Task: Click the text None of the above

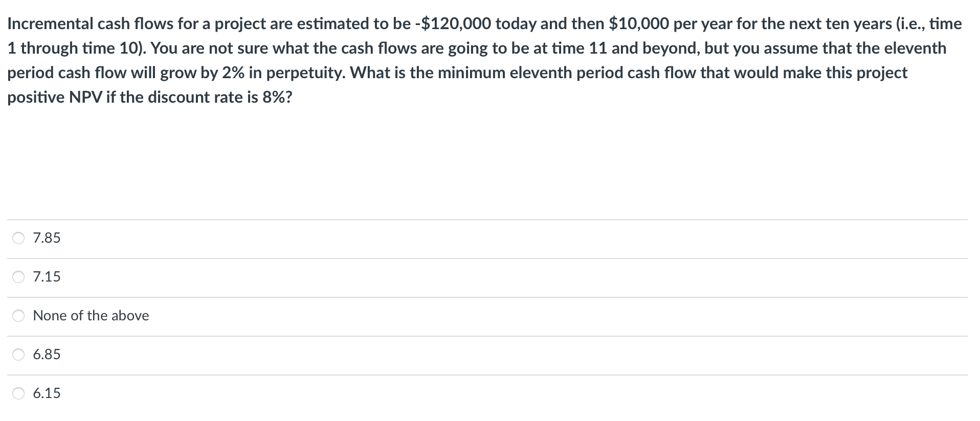Action: point(91,316)
